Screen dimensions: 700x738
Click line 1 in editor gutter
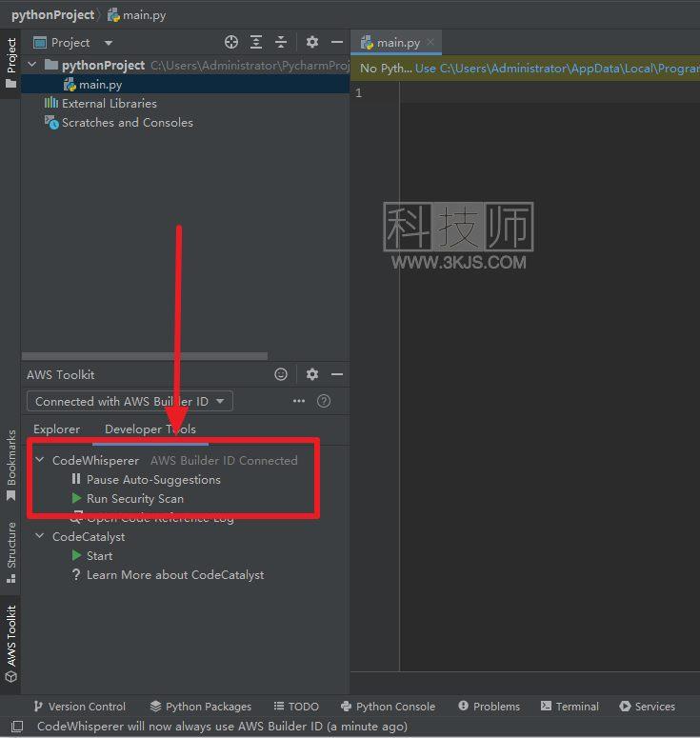(x=359, y=92)
